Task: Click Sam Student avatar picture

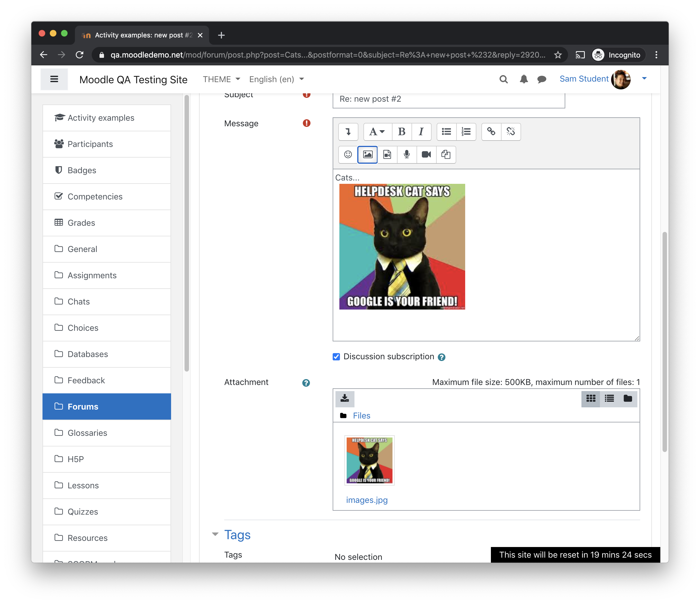Action: [621, 79]
